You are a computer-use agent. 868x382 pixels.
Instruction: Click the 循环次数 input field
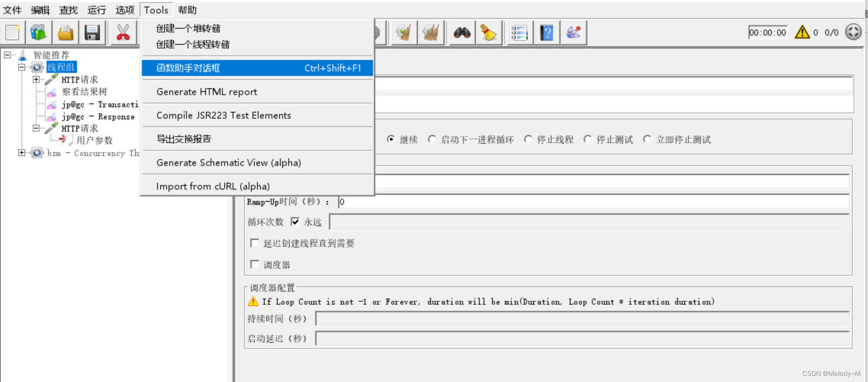point(589,222)
